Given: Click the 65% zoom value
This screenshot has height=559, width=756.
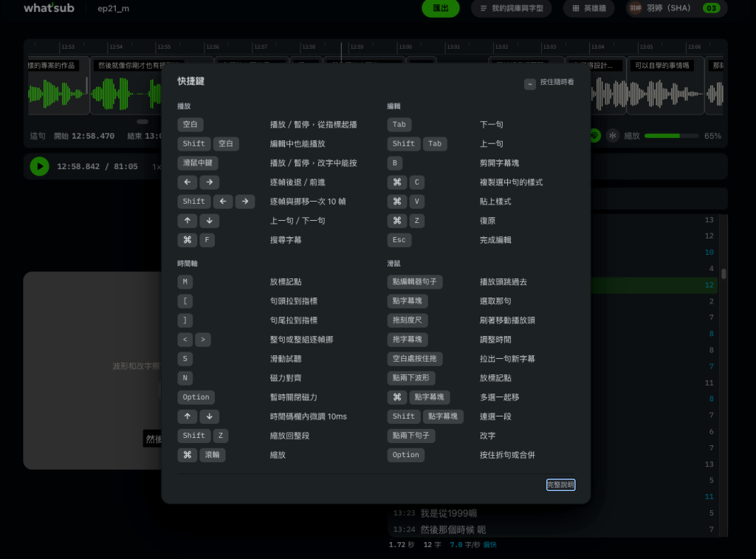Looking at the screenshot, I should [x=712, y=136].
